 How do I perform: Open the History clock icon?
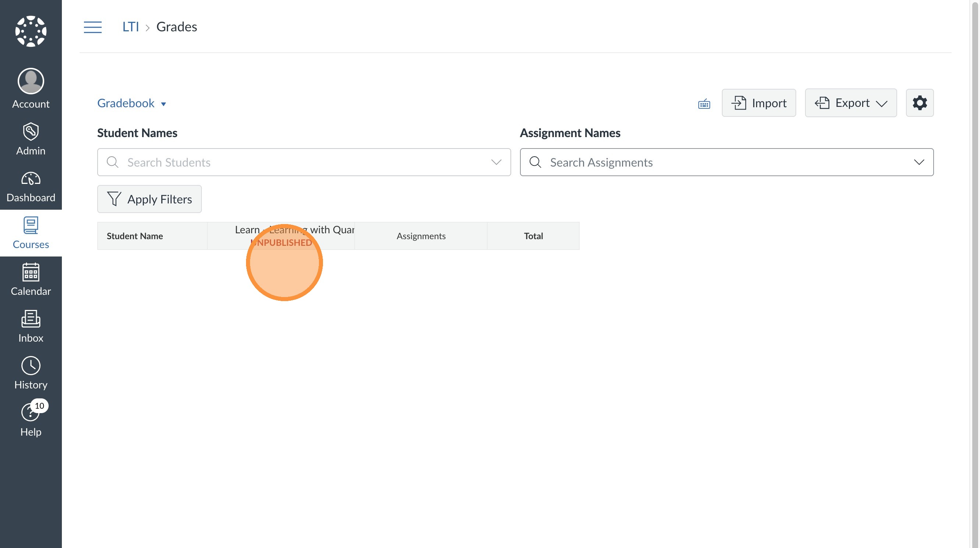(x=31, y=366)
